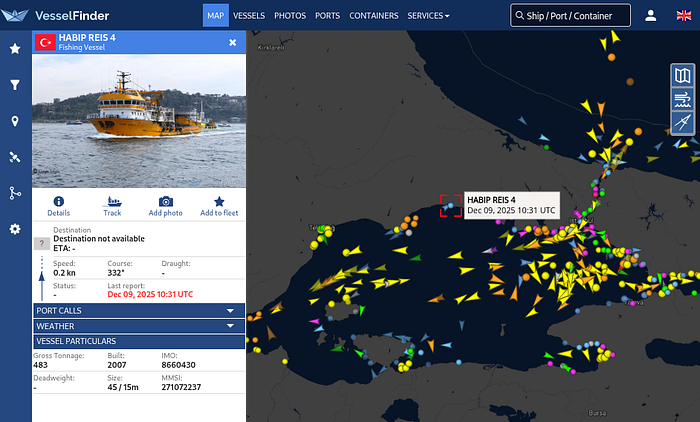Collapse the VESSEL PARTICULARS section
Screen dimensions: 700x422
[139, 341]
